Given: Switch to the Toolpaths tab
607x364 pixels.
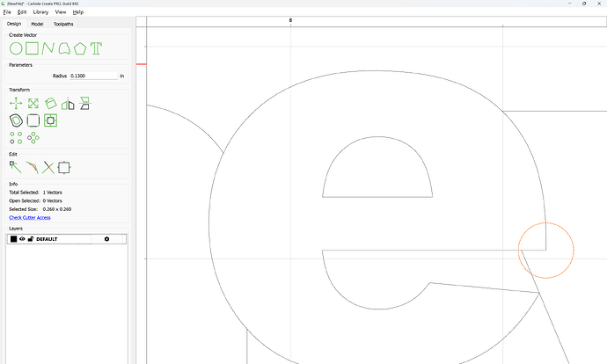Looking at the screenshot, I should [x=63, y=24].
